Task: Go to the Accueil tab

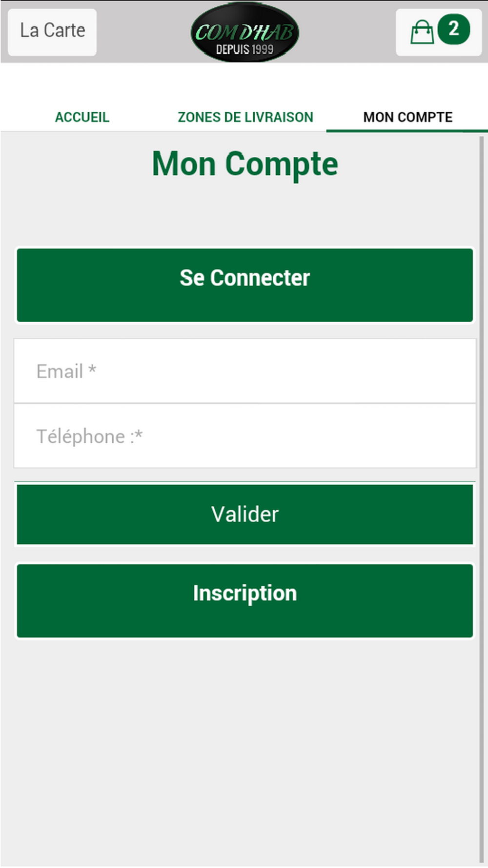Action: click(82, 117)
